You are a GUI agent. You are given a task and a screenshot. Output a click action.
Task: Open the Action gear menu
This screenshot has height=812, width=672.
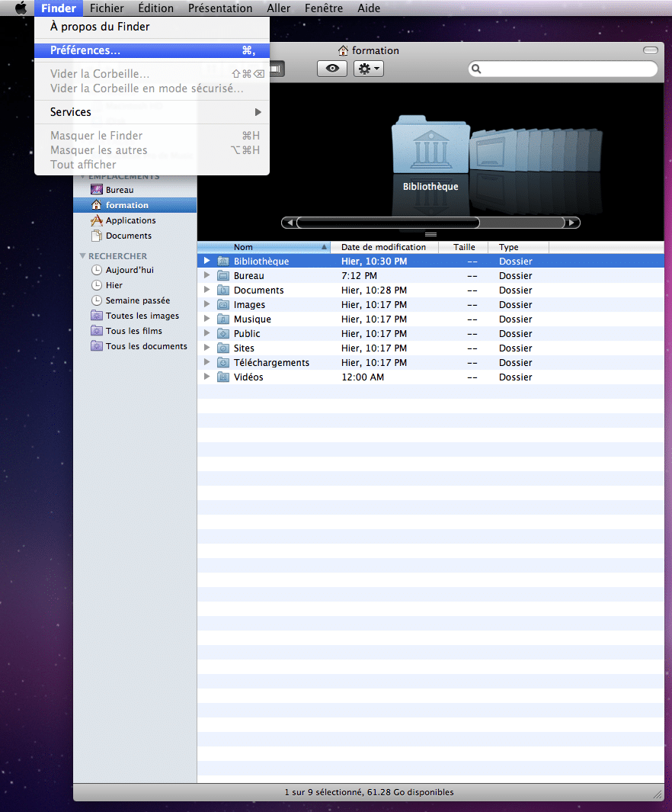(x=368, y=69)
